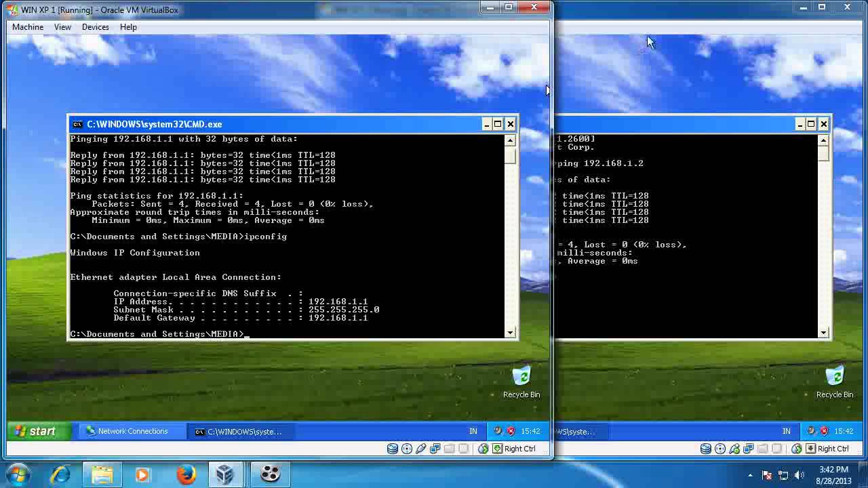Open VirtualBox cube icon on taskbar
Viewport: 868px width, 488px height.
(x=225, y=474)
